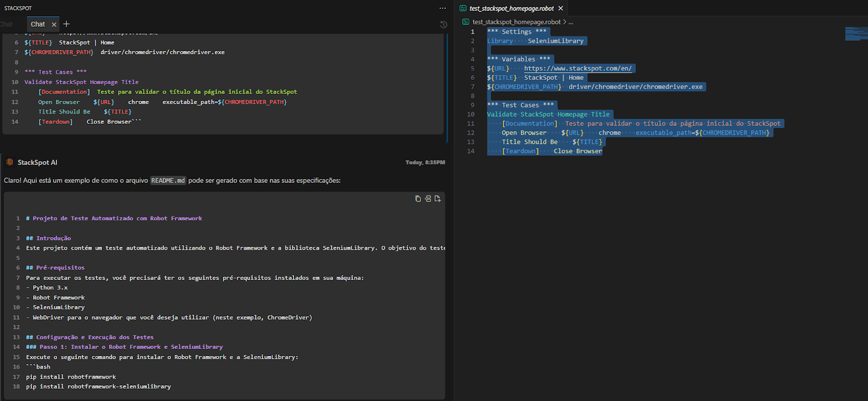Open the chat history clock icon
The height and width of the screenshot is (401, 868).
[x=443, y=24]
